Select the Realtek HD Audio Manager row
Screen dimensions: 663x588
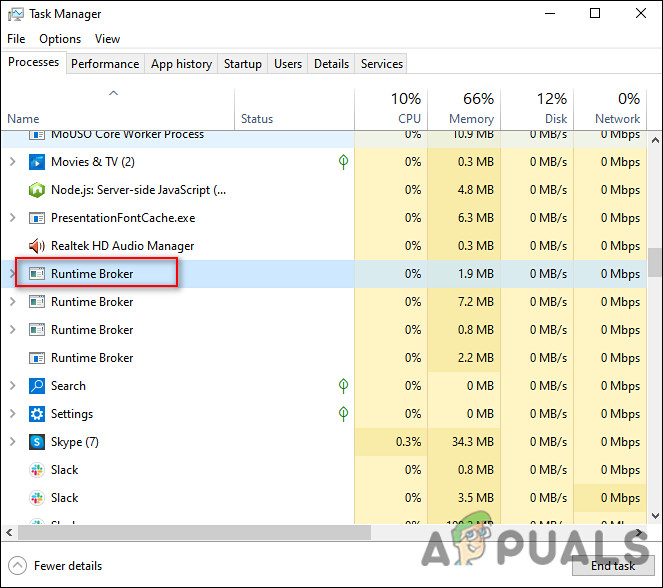[x=324, y=246]
